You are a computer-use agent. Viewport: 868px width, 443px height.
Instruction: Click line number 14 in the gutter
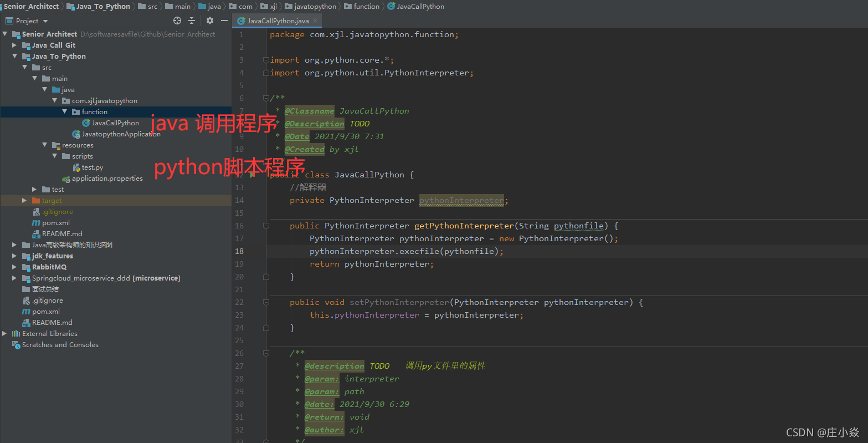click(x=239, y=200)
